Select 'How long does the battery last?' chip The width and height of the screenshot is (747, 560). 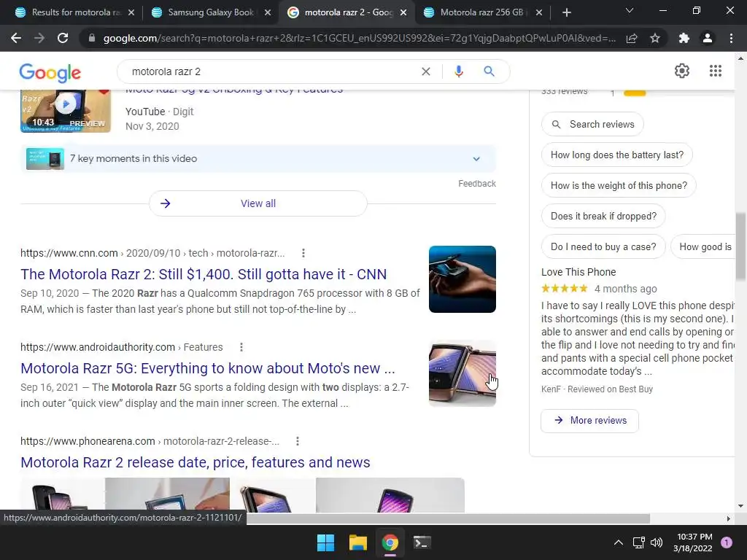click(x=617, y=155)
